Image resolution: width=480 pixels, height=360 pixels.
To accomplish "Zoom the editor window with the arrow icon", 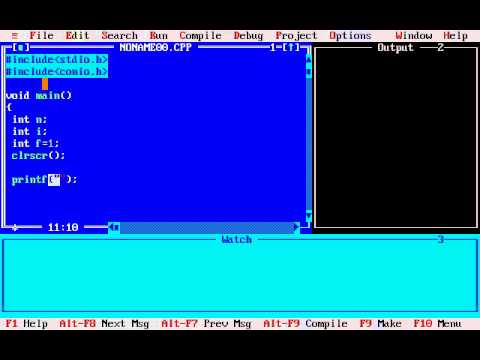I will pos(291,47).
